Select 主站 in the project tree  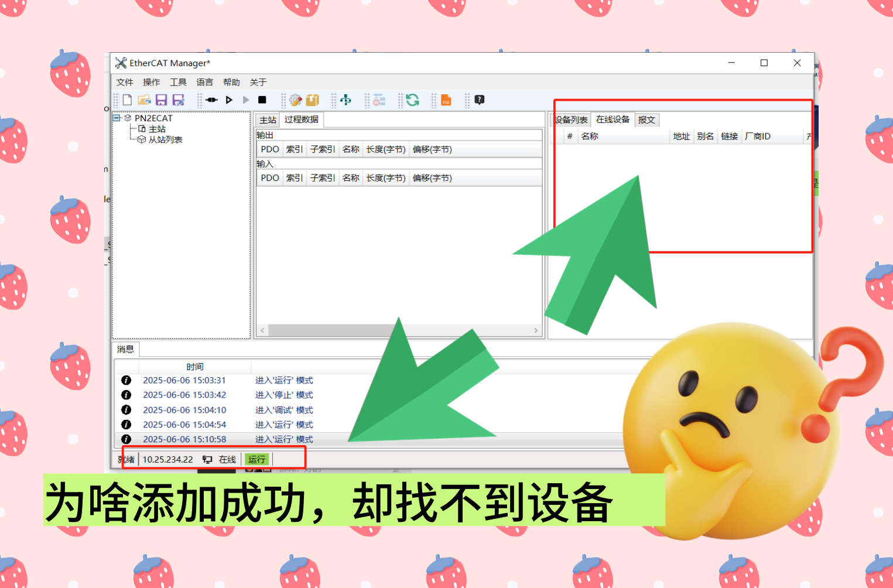157,129
